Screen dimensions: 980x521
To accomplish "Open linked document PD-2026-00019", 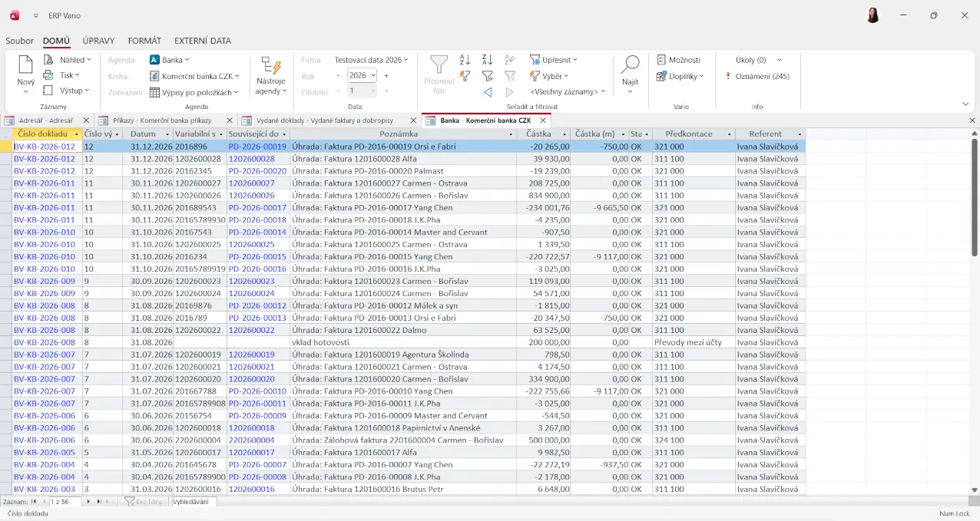I will coord(257,147).
